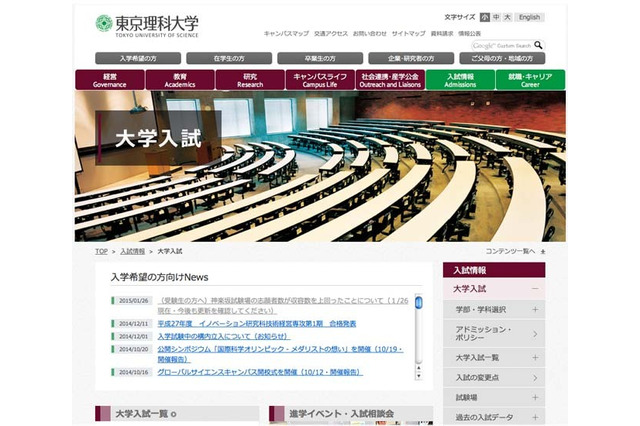Click the 2014/10/16 date label
Screen dimensions: 640x426
click(133, 372)
